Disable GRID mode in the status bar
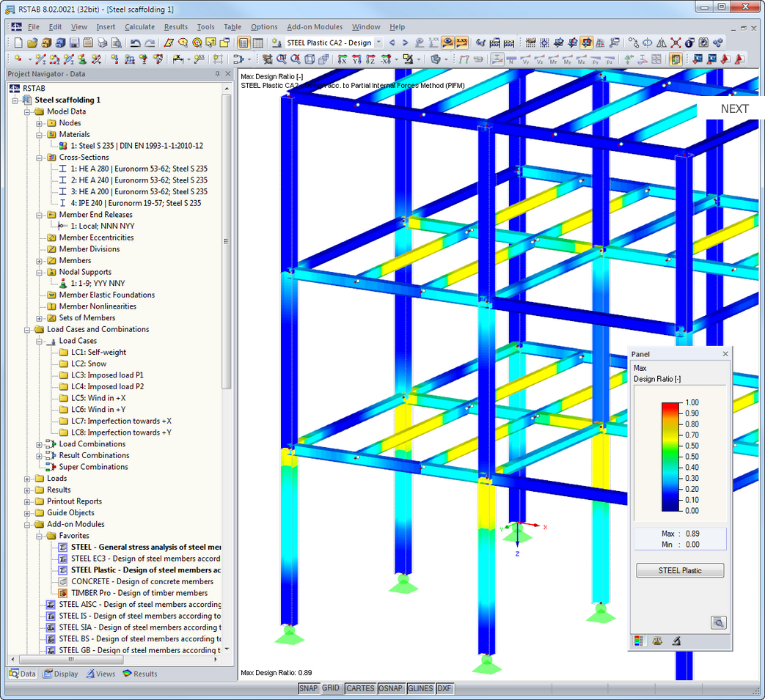Viewport: 765px width, 700px height. [x=330, y=688]
